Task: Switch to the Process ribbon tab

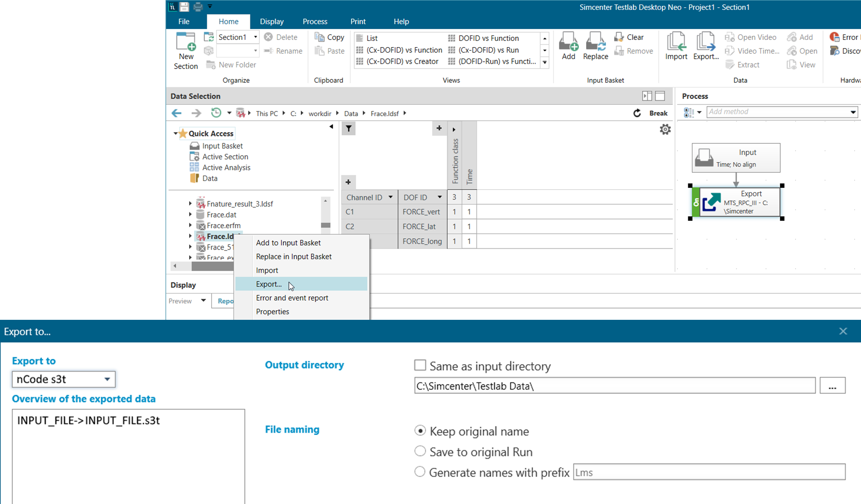Action: tap(315, 21)
